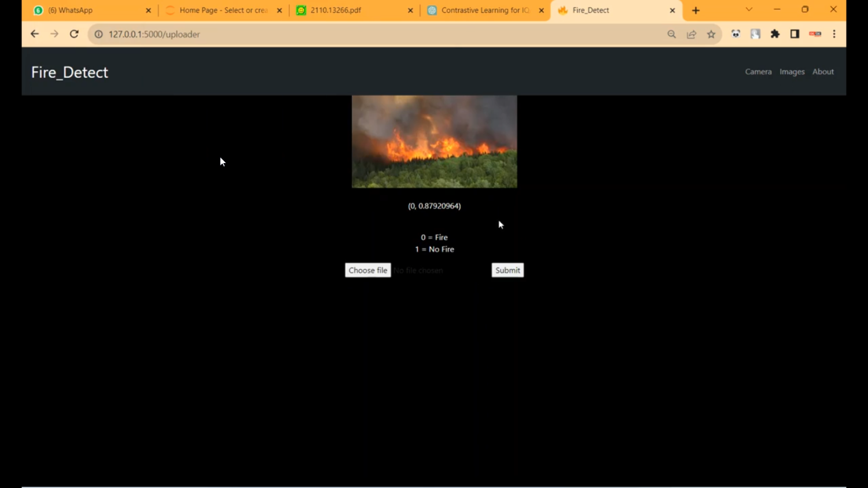Reload the uploader page
868x488 pixels.
tap(74, 34)
